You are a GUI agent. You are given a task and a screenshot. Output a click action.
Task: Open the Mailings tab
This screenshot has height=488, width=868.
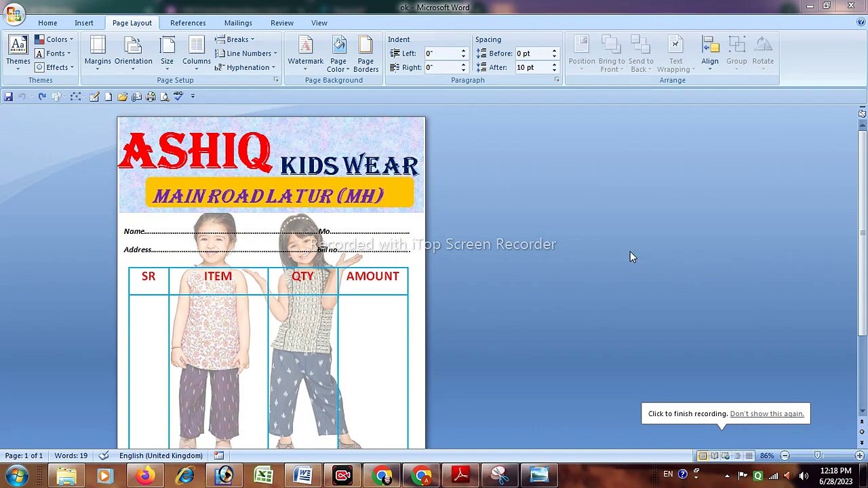coord(238,23)
